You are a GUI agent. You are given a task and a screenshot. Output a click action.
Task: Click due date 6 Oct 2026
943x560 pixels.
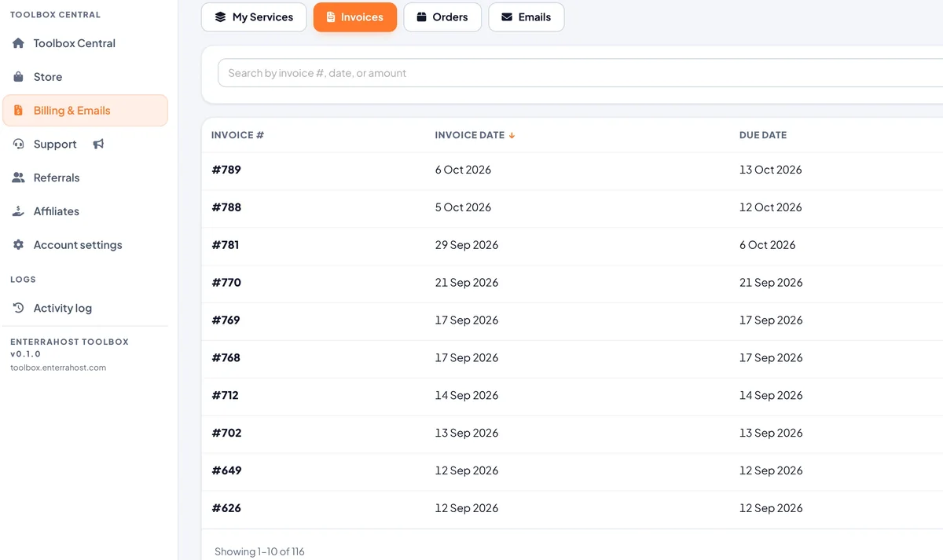point(768,245)
